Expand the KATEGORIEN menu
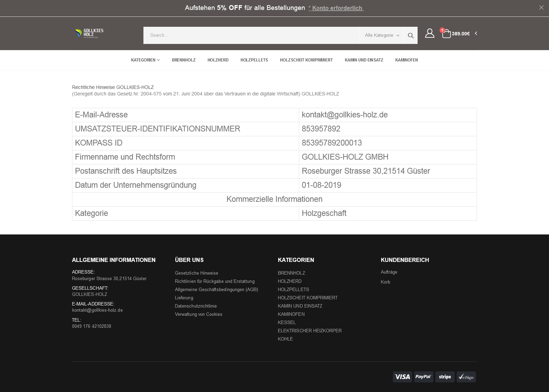This screenshot has height=392, width=549. pyautogui.click(x=145, y=60)
